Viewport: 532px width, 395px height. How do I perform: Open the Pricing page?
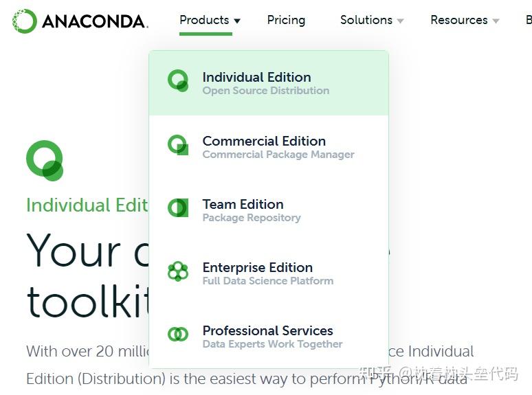pyautogui.click(x=286, y=20)
